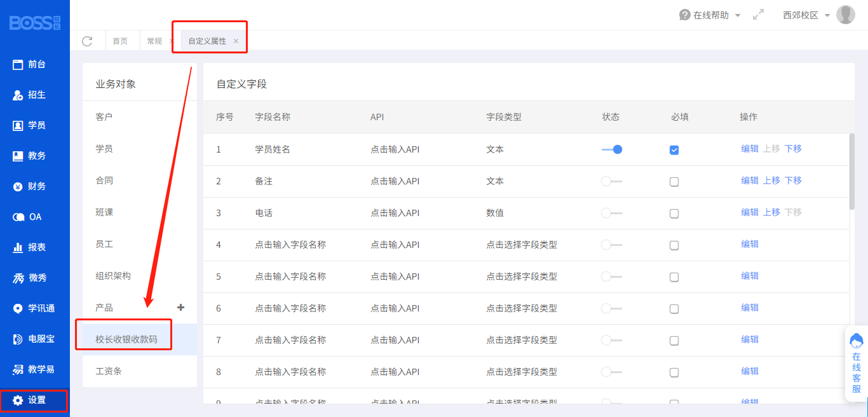Click the table's vertical scrollbar thumb
The width and height of the screenshot is (868, 417).
click(852, 171)
